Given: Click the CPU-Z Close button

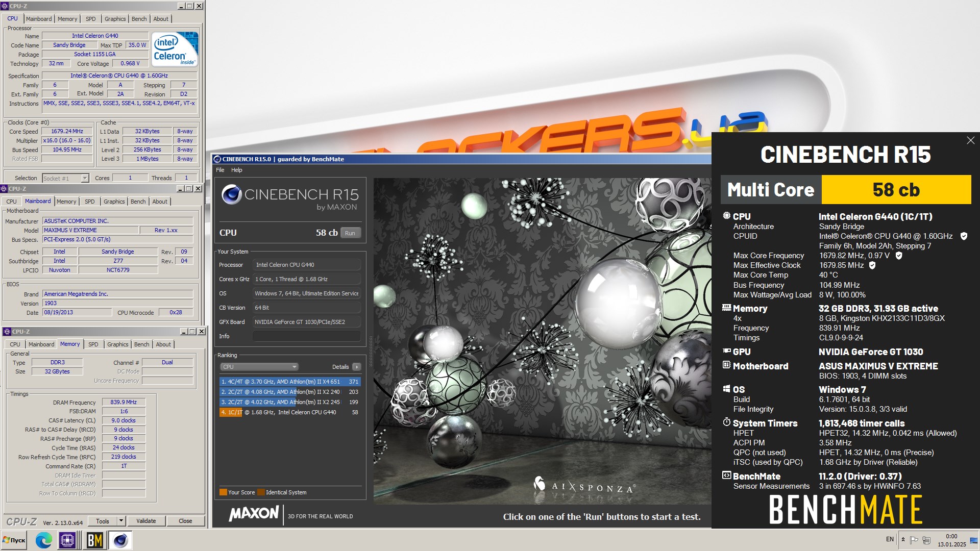Looking at the screenshot, I should coord(185,521).
